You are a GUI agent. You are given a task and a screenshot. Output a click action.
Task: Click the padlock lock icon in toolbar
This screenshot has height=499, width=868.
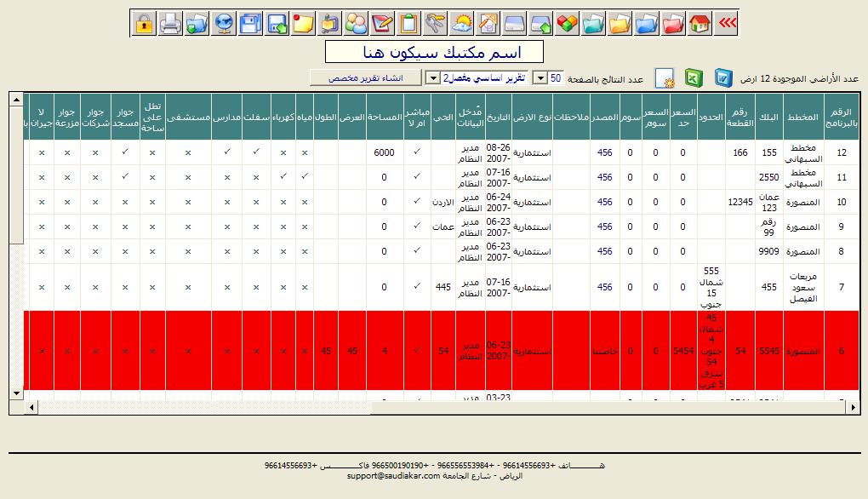[x=144, y=24]
